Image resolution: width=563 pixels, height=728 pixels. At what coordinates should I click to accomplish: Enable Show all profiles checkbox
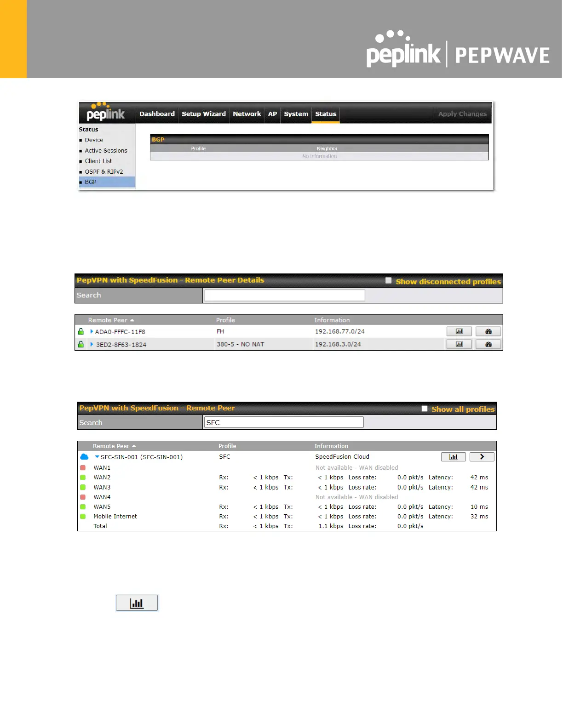425,409
